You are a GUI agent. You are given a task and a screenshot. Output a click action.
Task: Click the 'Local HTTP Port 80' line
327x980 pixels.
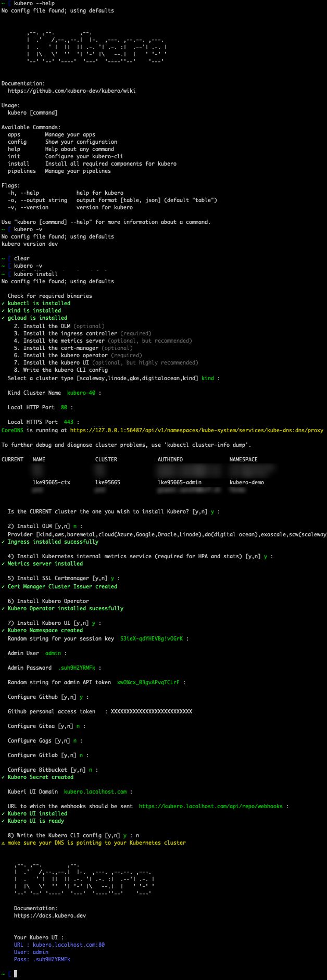click(x=41, y=407)
